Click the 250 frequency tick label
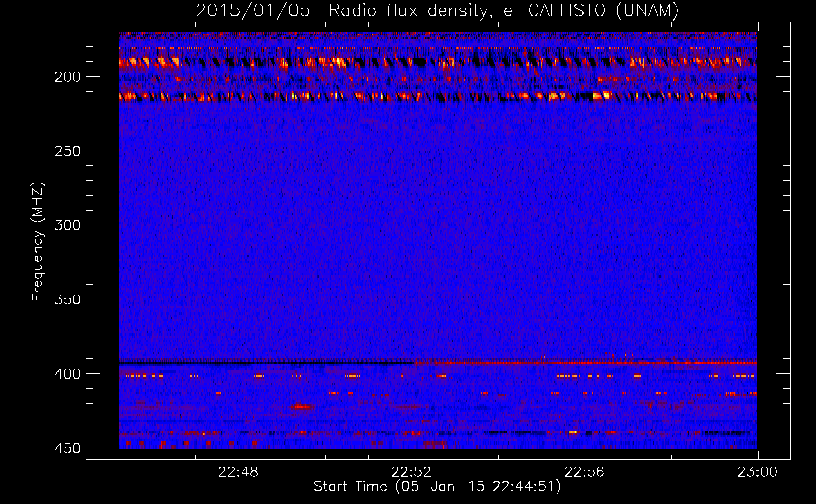The height and width of the screenshot is (504, 816). (67, 151)
